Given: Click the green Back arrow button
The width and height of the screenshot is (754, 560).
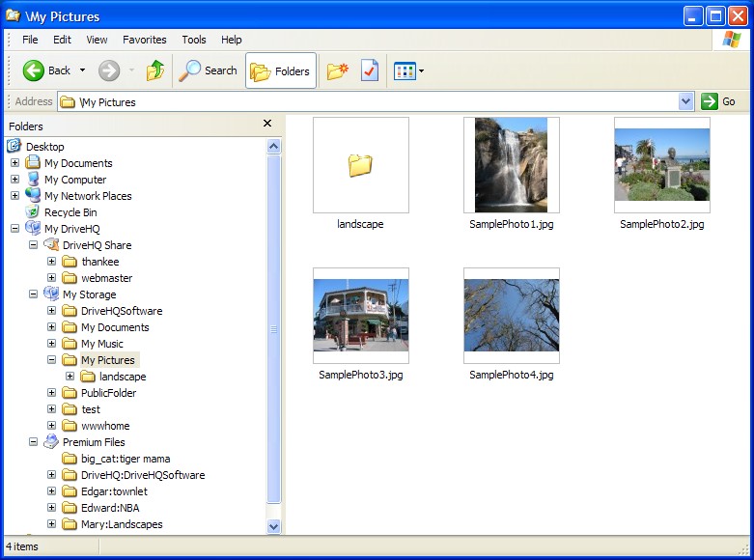Looking at the screenshot, I should tap(35, 70).
